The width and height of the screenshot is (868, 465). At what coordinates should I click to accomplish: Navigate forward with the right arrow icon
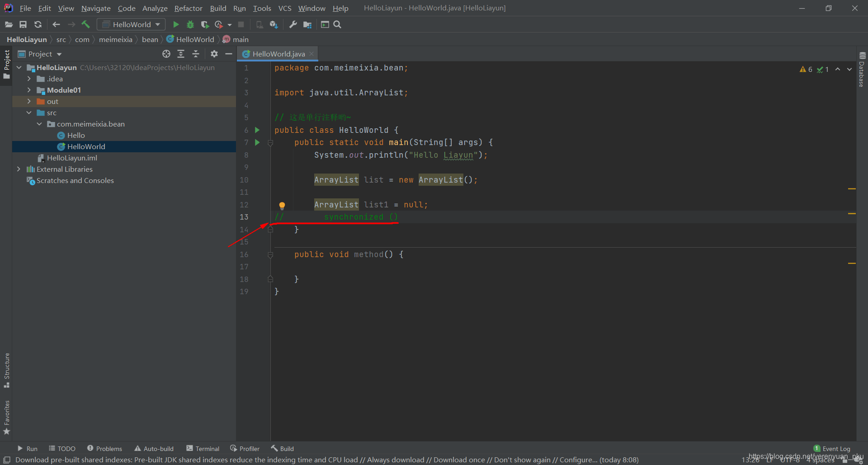click(71, 24)
